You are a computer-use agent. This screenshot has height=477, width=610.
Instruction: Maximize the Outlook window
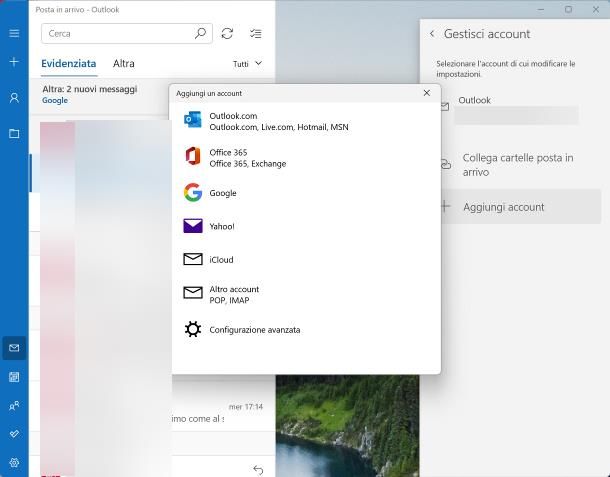tap(568, 9)
